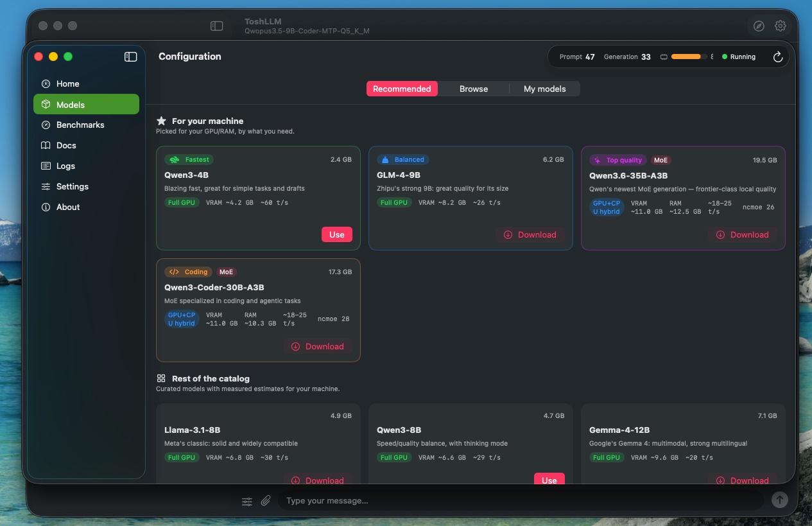Click the About info icon
The image size is (812, 526).
pyautogui.click(x=46, y=207)
